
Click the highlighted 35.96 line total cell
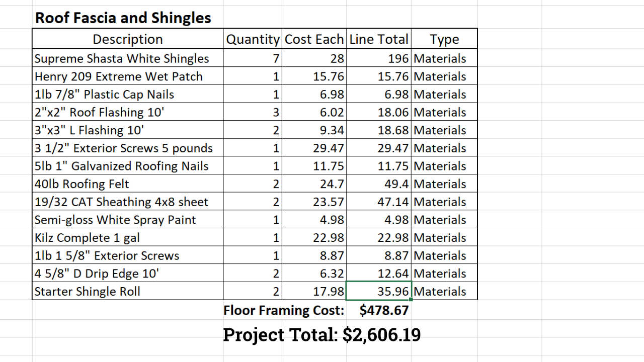pyautogui.click(x=378, y=291)
